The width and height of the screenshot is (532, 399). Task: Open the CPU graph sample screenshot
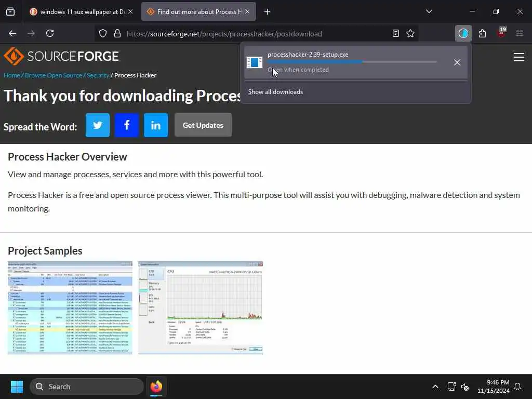pos(201,308)
